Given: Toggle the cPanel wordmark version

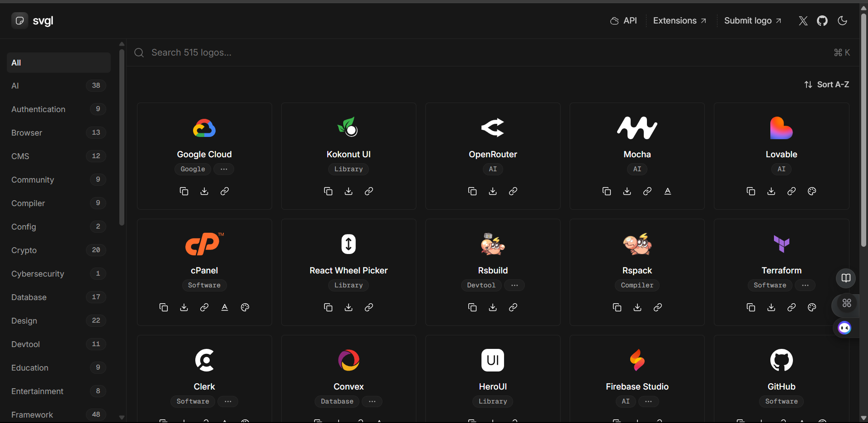Looking at the screenshot, I should 225,307.
